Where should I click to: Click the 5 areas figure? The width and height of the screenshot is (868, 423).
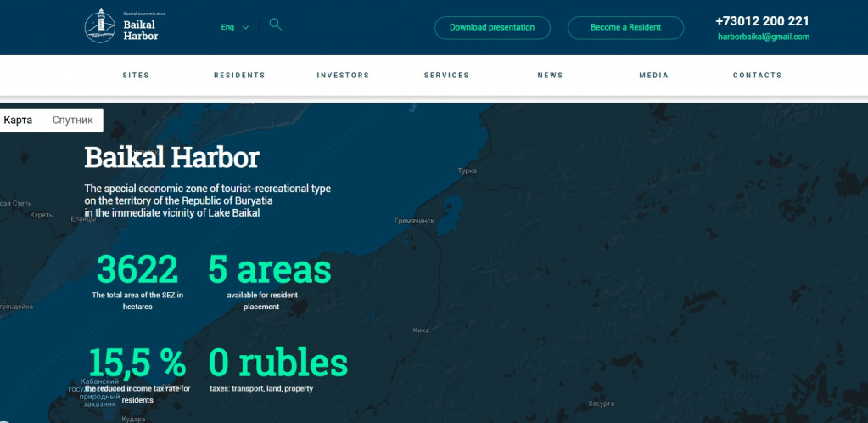pyautogui.click(x=270, y=269)
